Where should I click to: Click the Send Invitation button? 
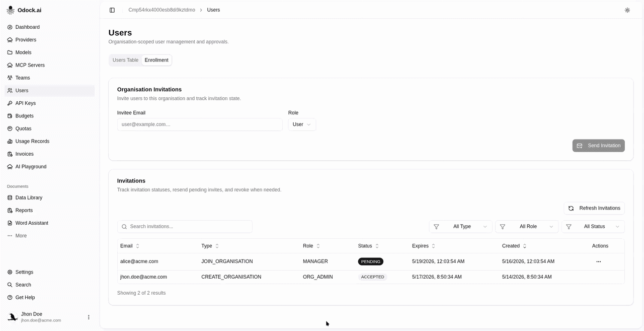[599, 146]
